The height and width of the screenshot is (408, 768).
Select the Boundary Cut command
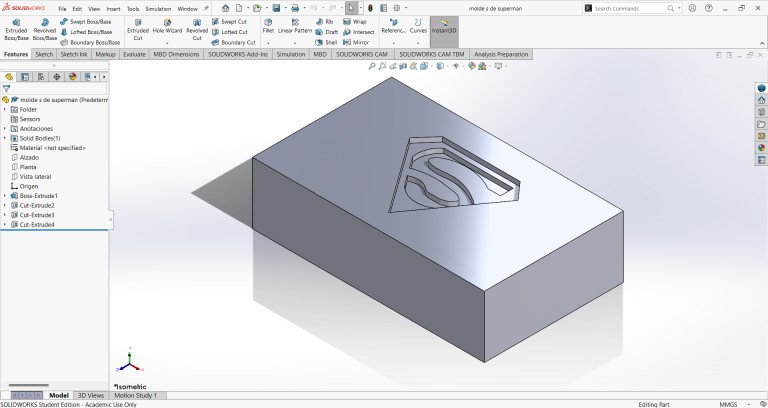(234, 43)
